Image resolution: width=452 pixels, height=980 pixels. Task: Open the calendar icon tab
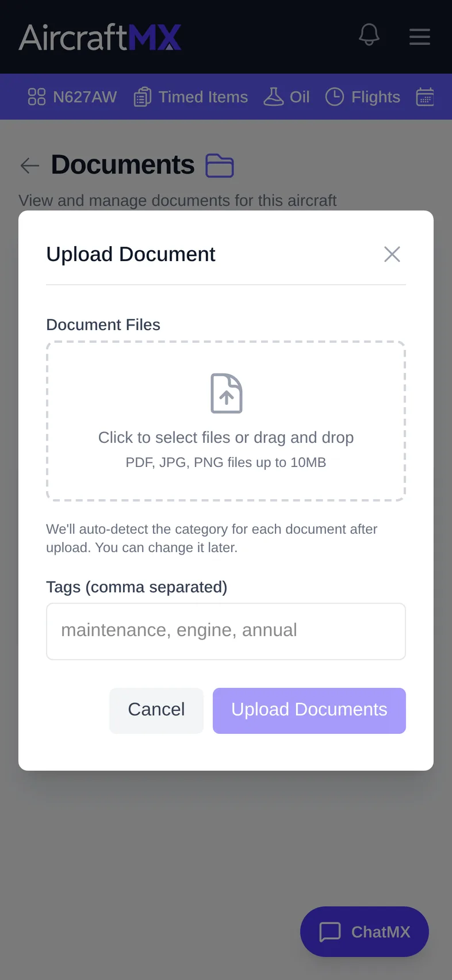click(x=425, y=97)
